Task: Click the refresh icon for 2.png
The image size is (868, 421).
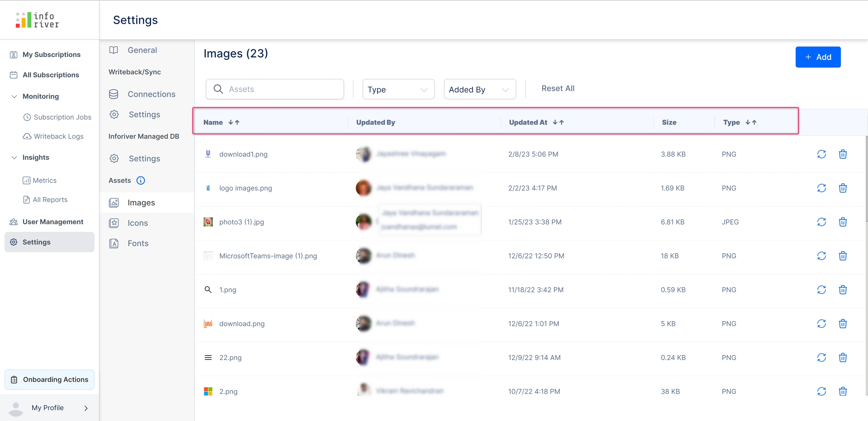Action: 821,391
